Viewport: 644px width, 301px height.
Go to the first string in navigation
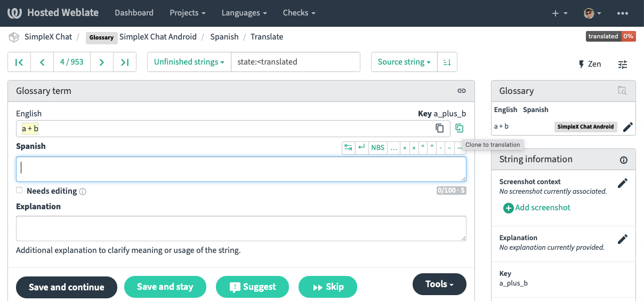(x=19, y=62)
